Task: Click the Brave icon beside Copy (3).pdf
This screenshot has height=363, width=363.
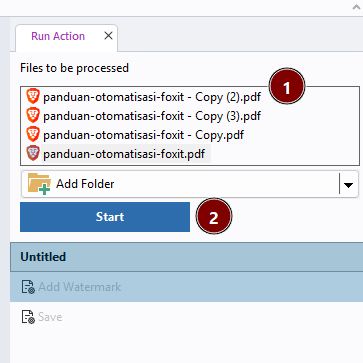Action: tap(33, 116)
